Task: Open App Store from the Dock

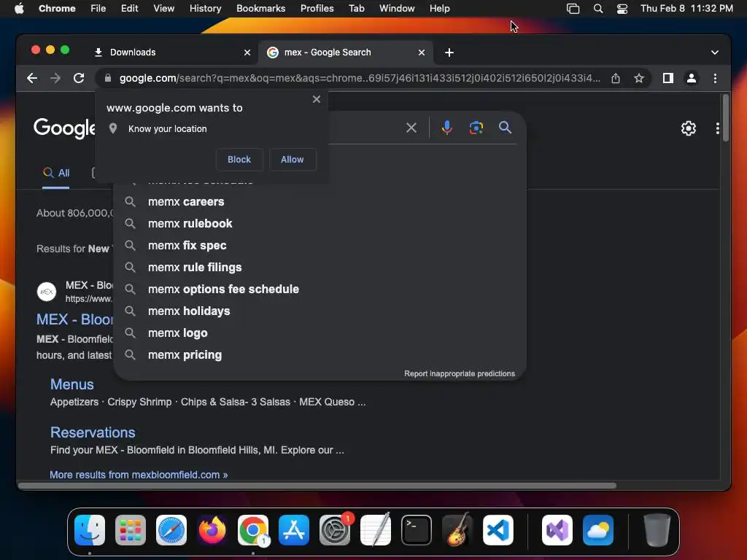Action: (294, 530)
